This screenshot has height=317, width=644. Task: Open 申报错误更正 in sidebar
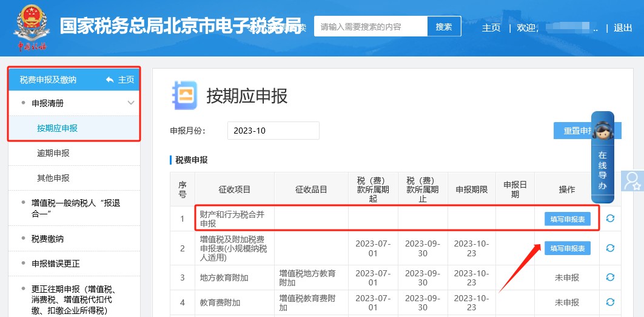pos(55,264)
